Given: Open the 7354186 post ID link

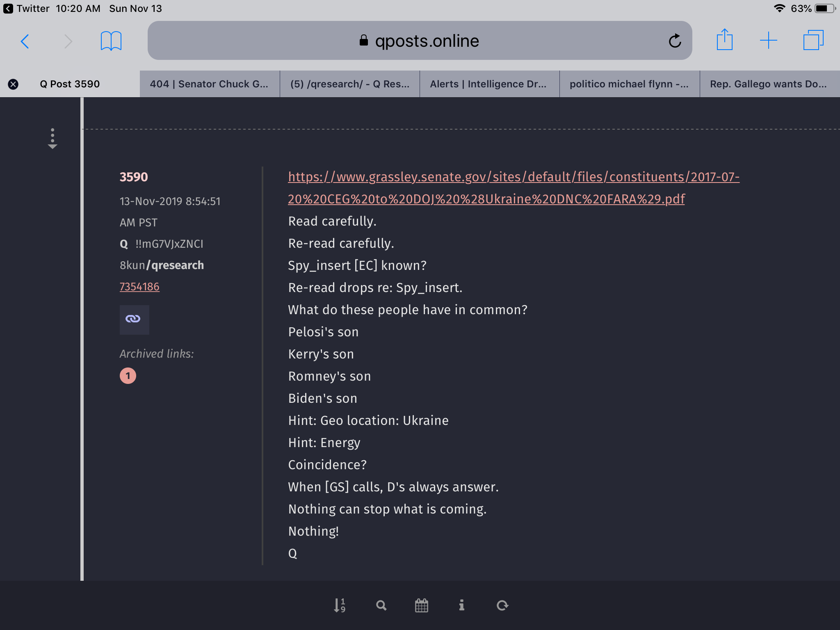Looking at the screenshot, I should (x=139, y=287).
